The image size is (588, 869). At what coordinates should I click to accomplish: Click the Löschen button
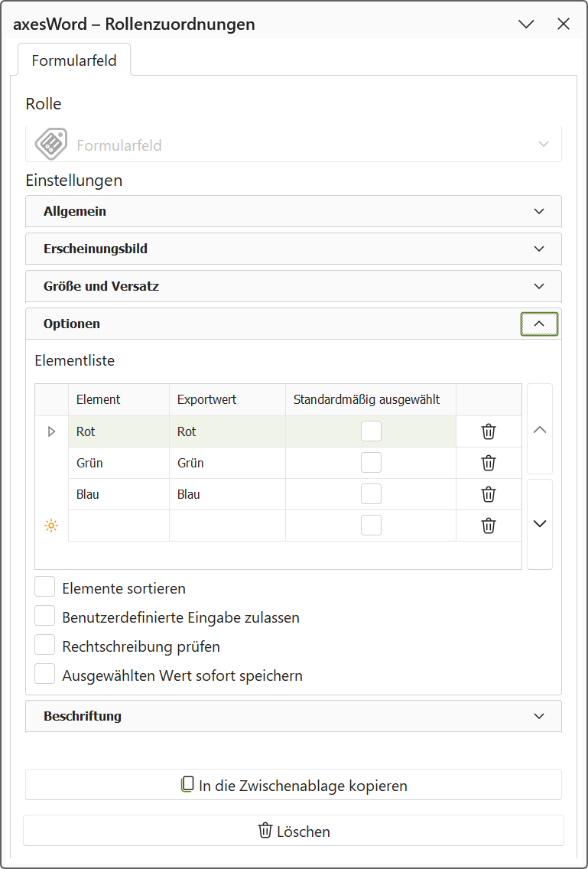(x=294, y=831)
